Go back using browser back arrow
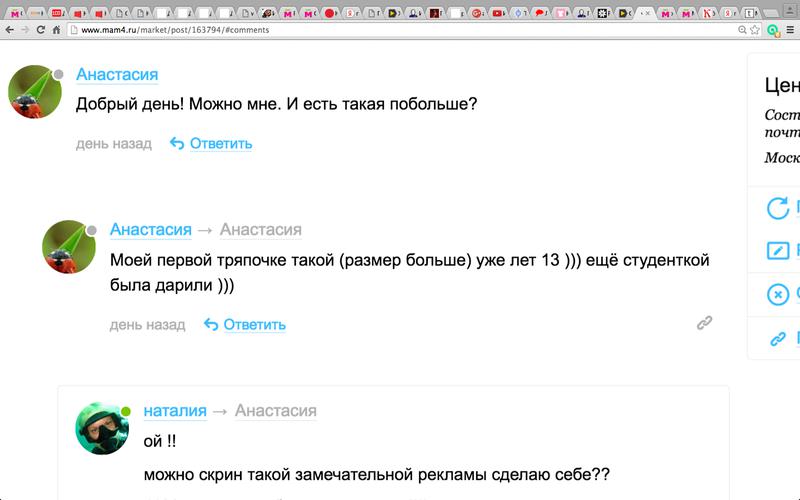The width and height of the screenshot is (800, 500). pos(9,30)
